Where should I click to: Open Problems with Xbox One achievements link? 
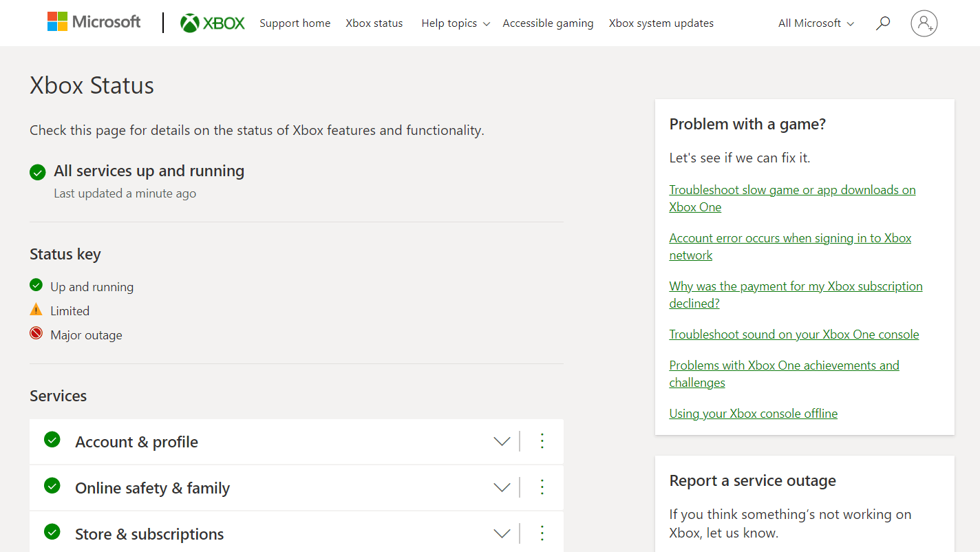click(784, 374)
